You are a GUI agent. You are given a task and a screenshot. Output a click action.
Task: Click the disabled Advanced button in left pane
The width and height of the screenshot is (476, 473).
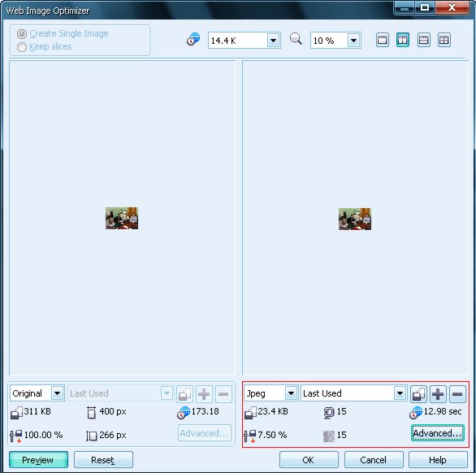(x=205, y=433)
